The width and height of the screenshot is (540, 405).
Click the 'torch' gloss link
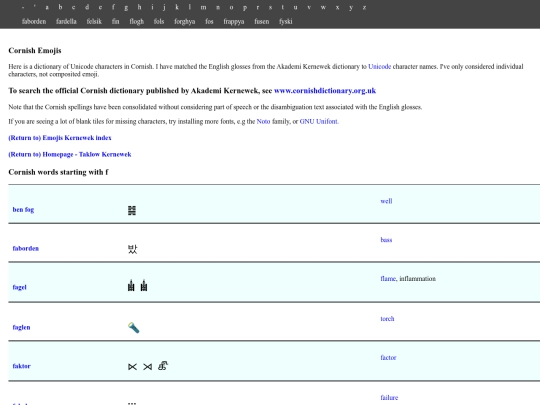tap(387, 319)
